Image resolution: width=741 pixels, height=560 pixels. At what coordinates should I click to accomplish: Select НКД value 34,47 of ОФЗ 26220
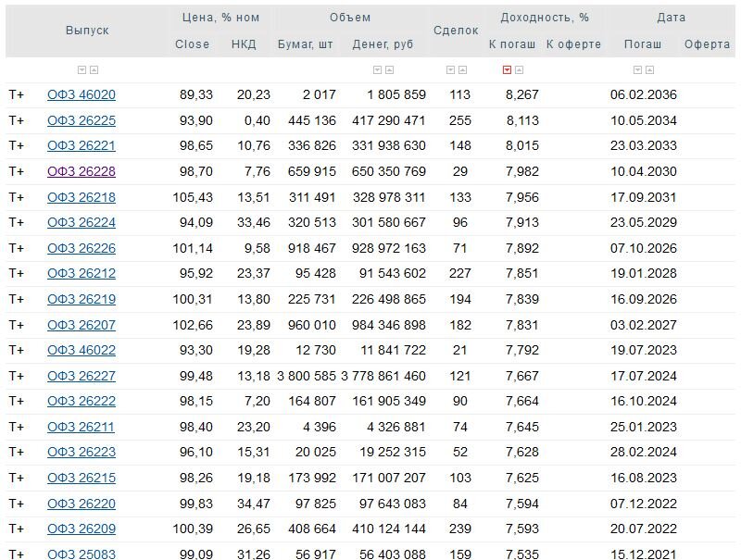254,504
